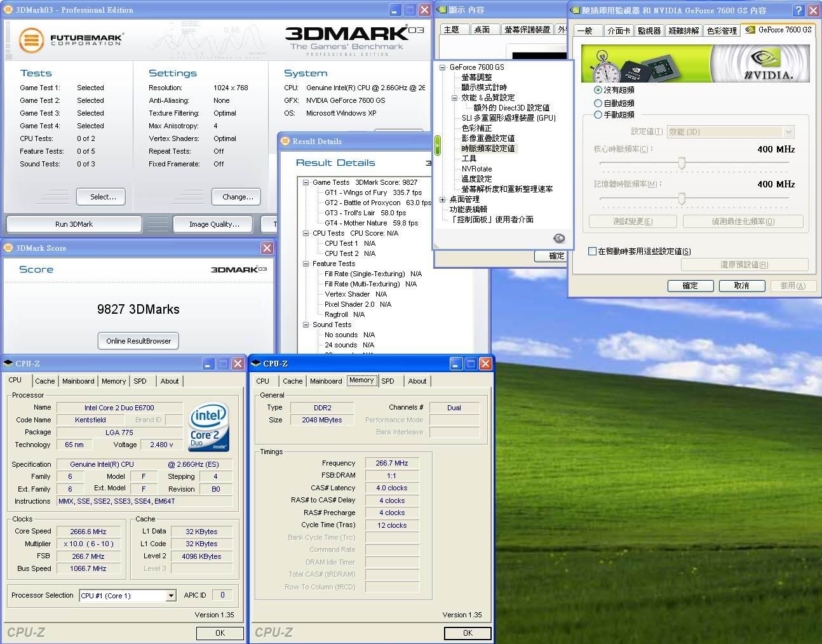Close the 3DMark Score window
The width and height of the screenshot is (822, 644).
(x=267, y=248)
